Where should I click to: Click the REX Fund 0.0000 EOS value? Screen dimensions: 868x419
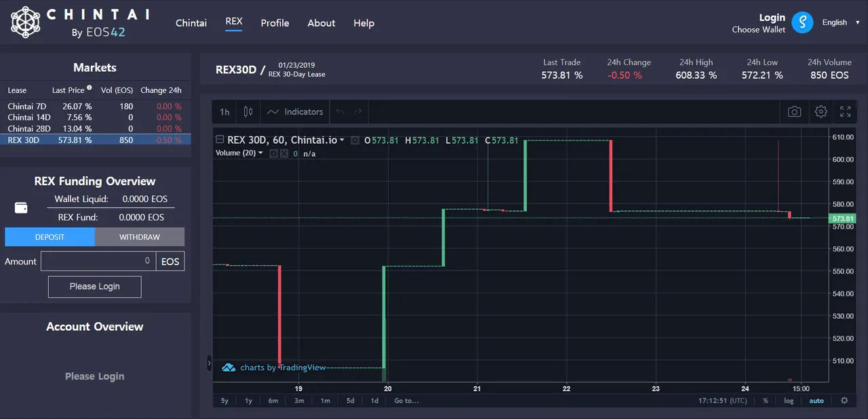tap(142, 218)
